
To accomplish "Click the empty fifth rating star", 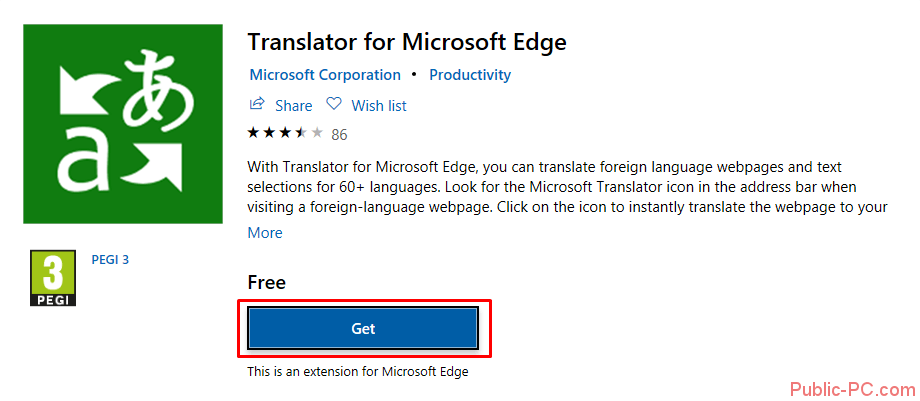I will tap(317, 133).
